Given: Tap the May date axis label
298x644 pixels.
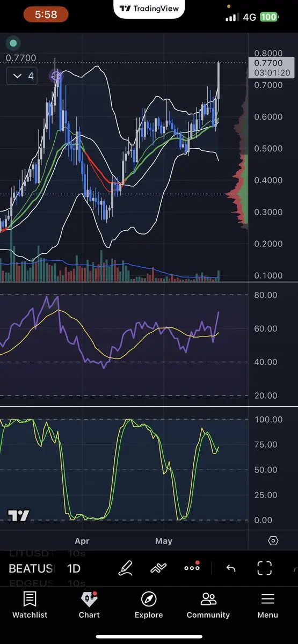Looking at the screenshot, I should (164, 541).
